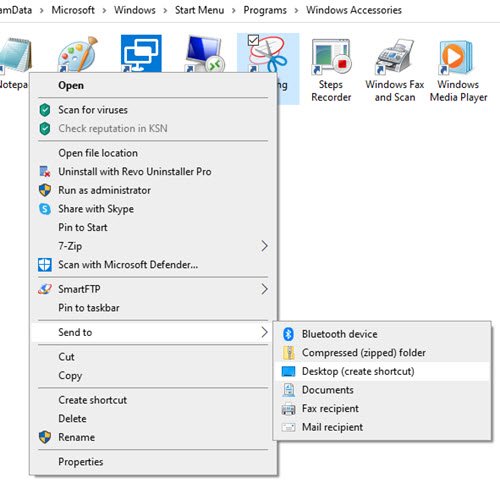The height and width of the screenshot is (489, 500).
Task: Click the Microsoft Defender shield icon
Action: pos(45,265)
